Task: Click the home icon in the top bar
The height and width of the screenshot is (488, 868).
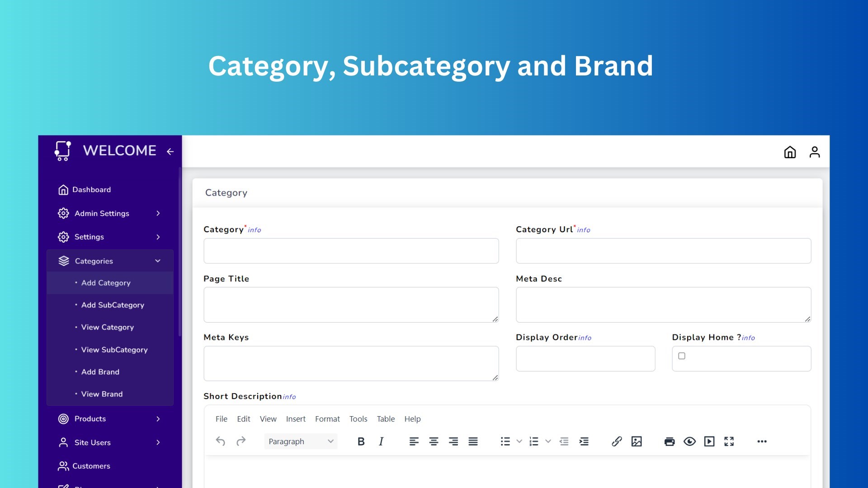Action: pos(790,152)
